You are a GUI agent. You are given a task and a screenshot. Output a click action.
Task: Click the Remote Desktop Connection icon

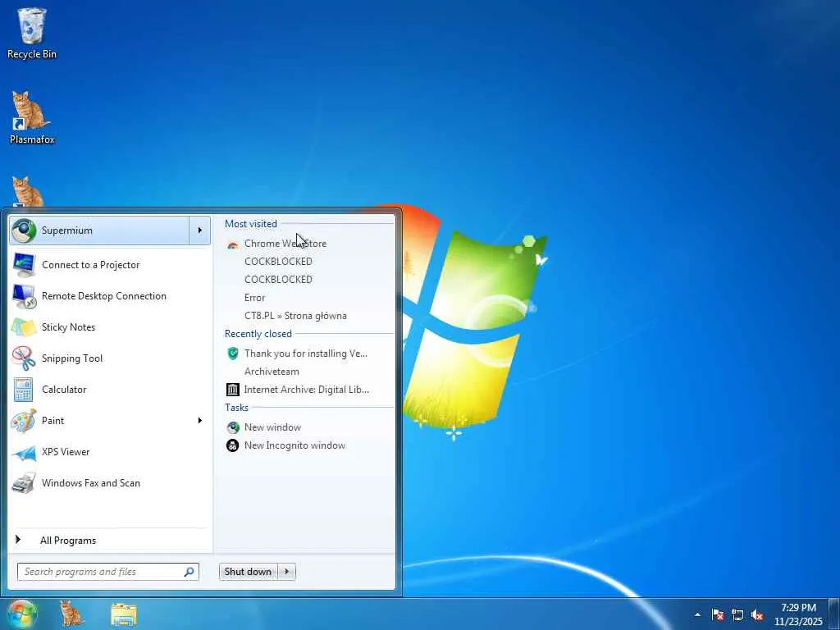pyautogui.click(x=24, y=296)
